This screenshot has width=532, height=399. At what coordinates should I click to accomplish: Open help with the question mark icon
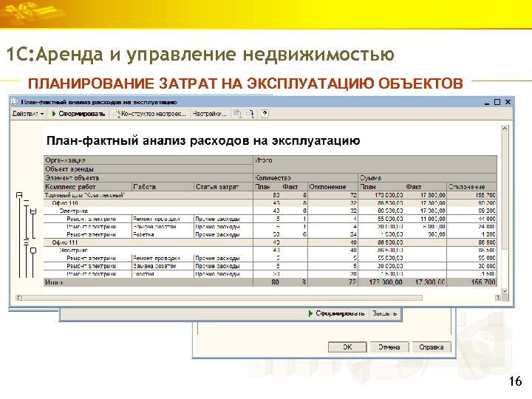click(x=265, y=114)
